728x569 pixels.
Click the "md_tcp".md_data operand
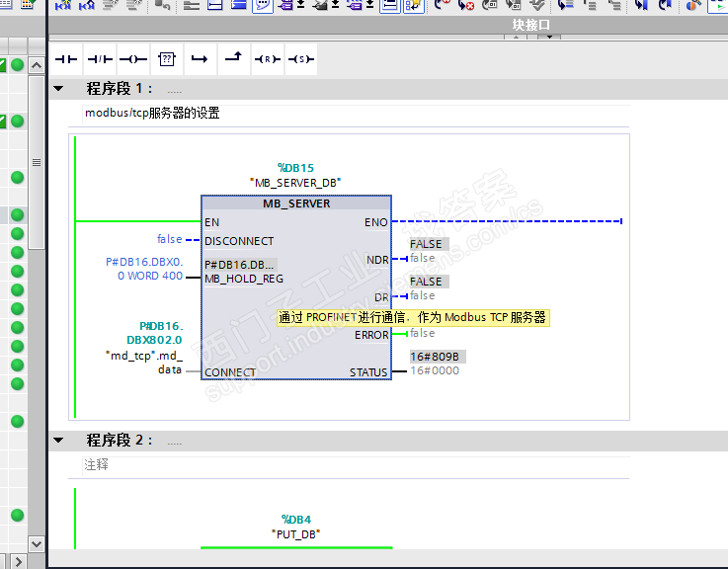(144, 363)
